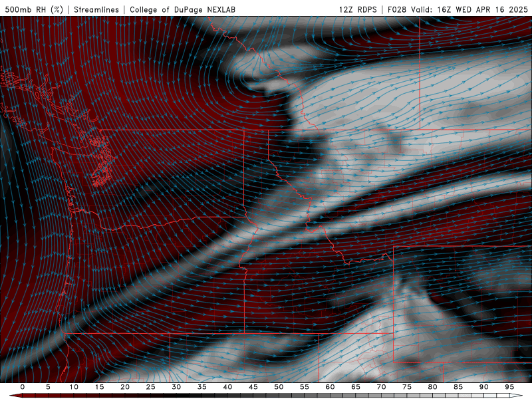Click the colorbar label '30'

pyautogui.click(x=176, y=387)
